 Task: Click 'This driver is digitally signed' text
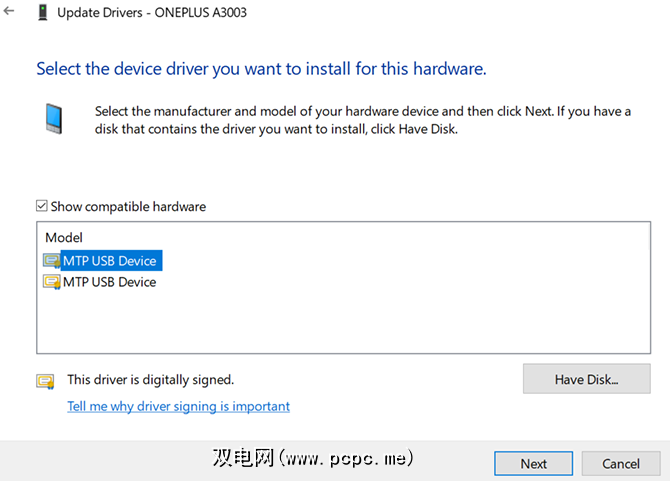click(x=150, y=380)
